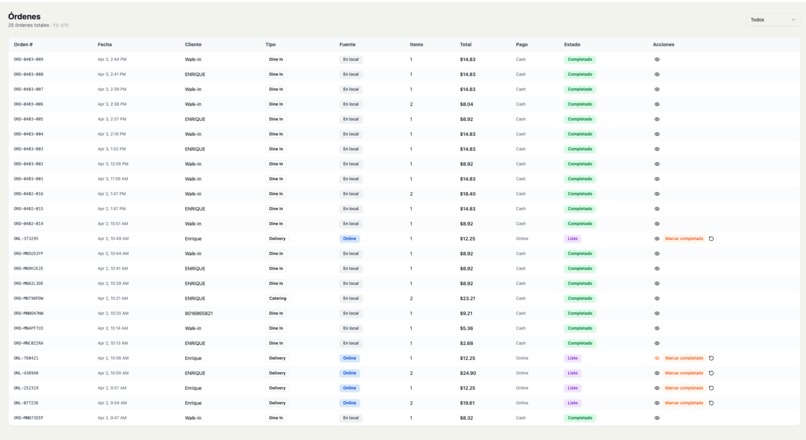Click Marcar completado on the $24.90 order
Screen dimensions: 806x440
point(684,373)
